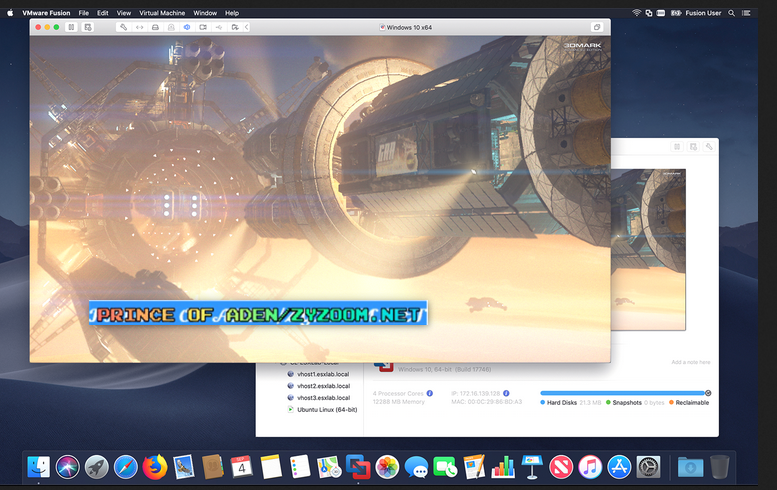The image size is (777, 490).
Task: Click the Fusion User account menu
Action: tap(703, 13)
